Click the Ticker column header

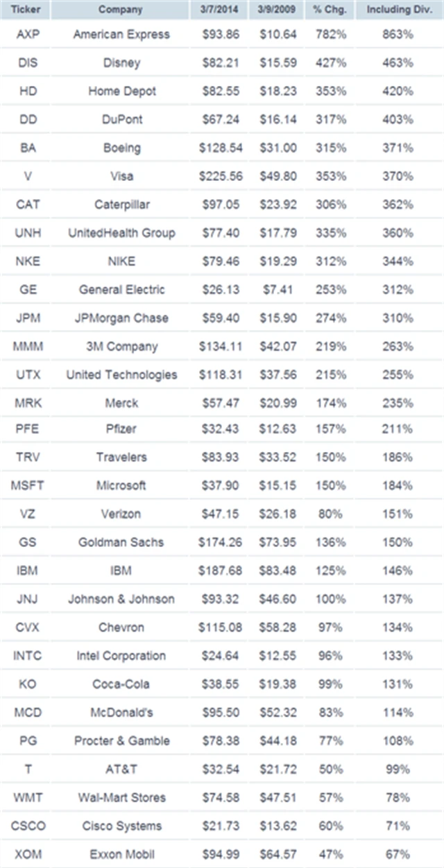point(27,10)
